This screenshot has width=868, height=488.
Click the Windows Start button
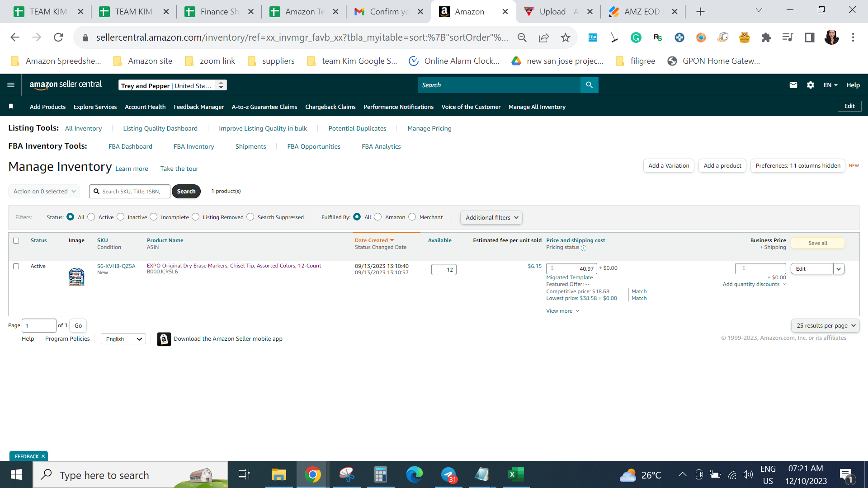[x=16, y=475]
